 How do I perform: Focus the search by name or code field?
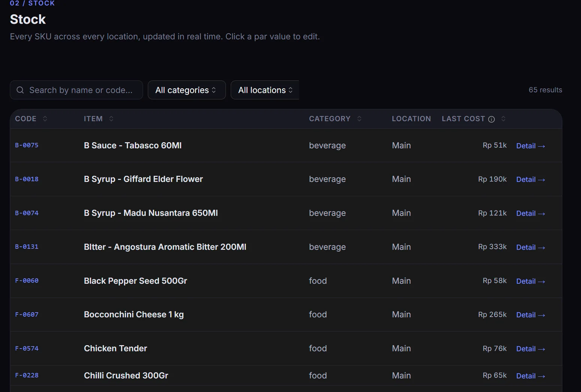[76, 90]
